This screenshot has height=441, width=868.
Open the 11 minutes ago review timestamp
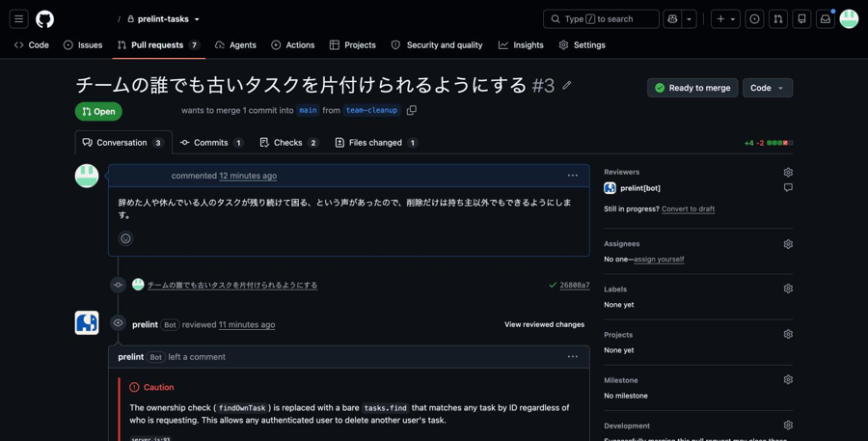tap(247, 324)
